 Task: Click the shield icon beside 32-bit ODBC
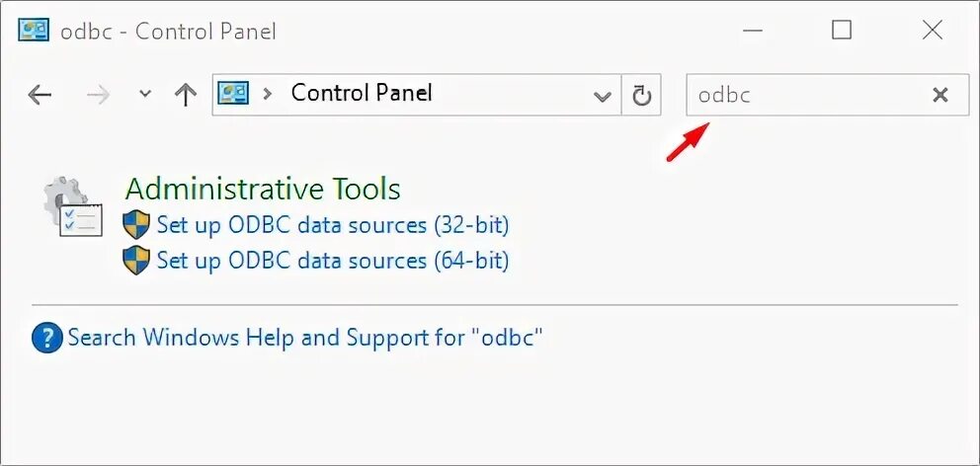coord(135,225)
